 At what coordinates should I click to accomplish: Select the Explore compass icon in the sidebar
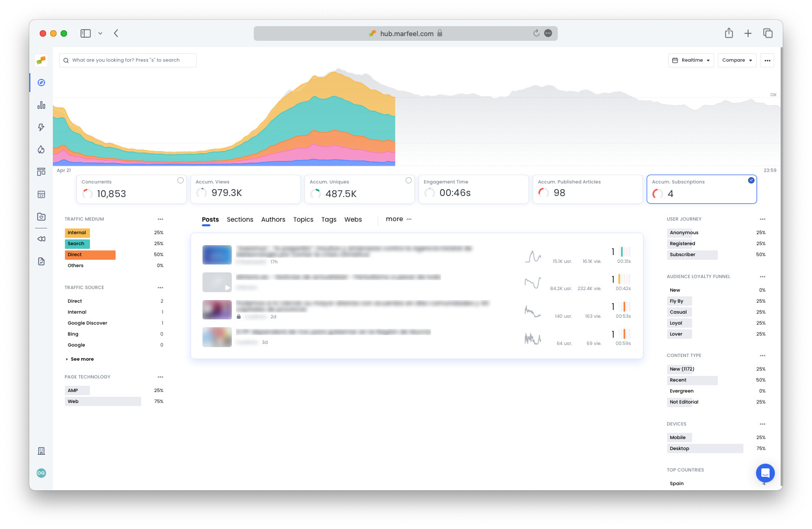[x=41, y=83]
